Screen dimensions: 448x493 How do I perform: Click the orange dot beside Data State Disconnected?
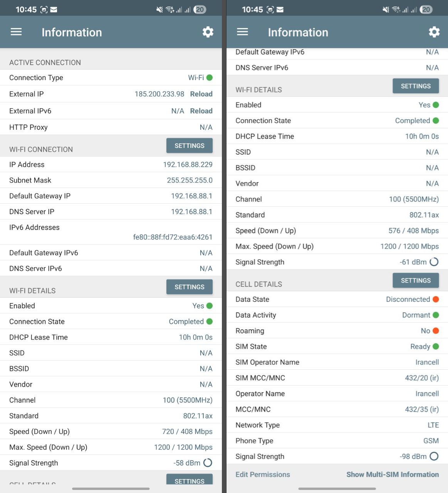pos(436,299)
